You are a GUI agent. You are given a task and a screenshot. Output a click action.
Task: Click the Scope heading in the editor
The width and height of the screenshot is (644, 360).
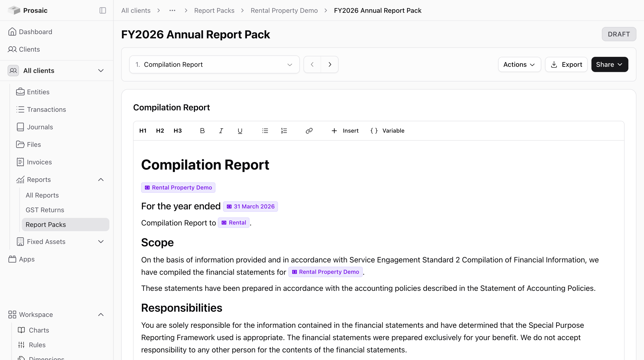(x=157, y=242)
